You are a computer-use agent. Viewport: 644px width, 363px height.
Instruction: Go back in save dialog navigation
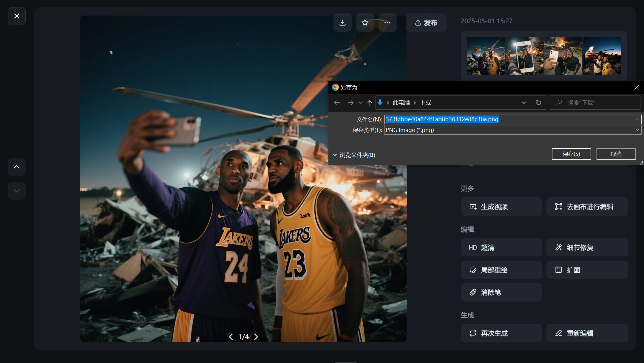337,103
